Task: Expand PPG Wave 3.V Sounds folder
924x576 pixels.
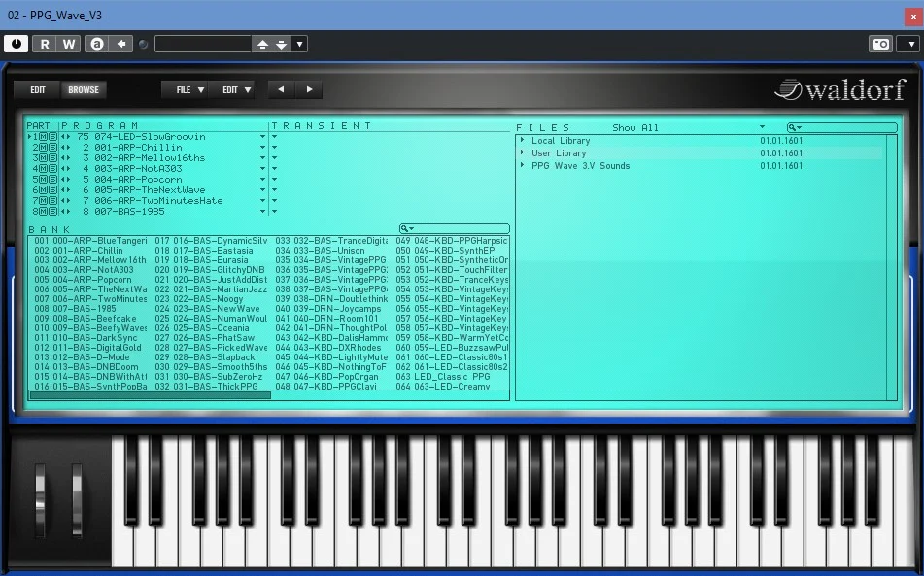Action: coord(522,165)
